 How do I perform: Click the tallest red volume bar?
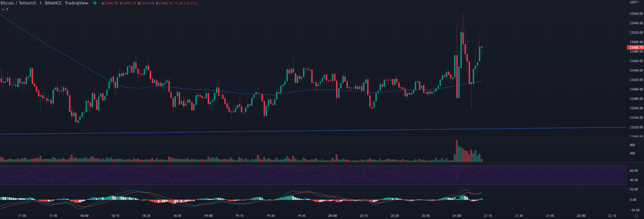pos(457,151)
